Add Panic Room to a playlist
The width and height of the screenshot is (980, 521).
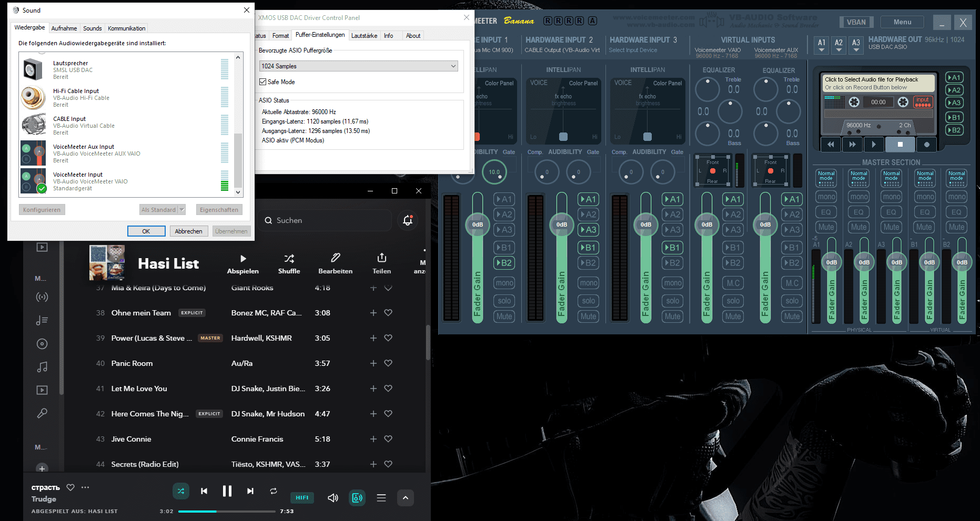pos(373,363)
